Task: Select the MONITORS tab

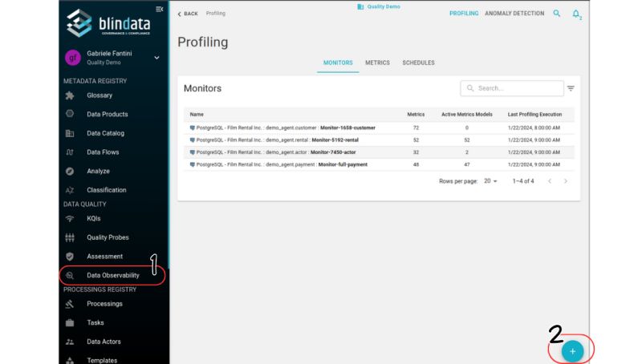Action: click(x=338, y=63)
